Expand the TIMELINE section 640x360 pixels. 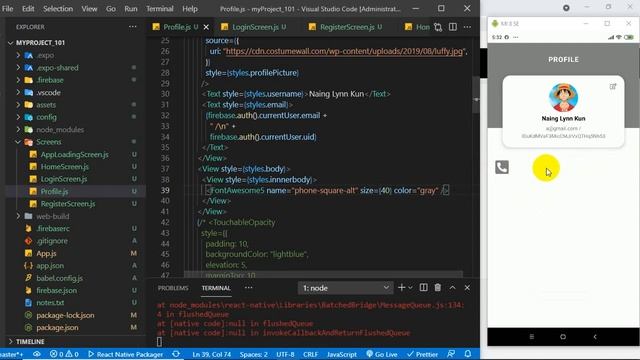point(26,341)
